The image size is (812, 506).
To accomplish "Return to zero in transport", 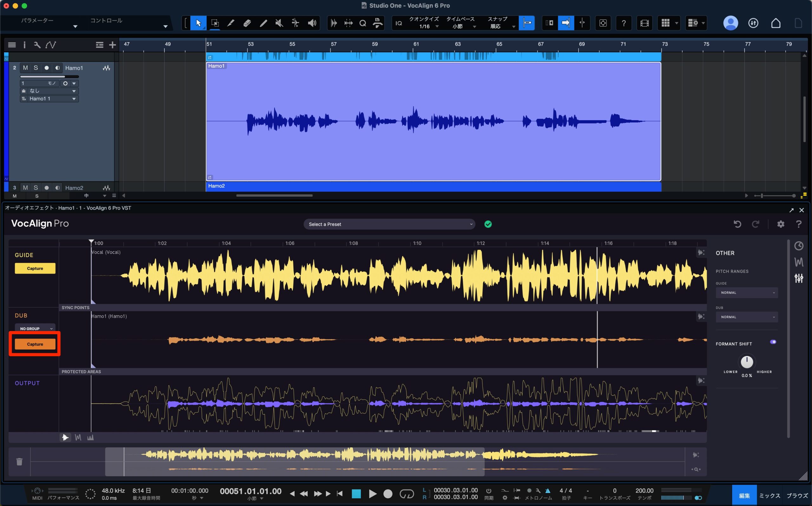I will tap(340, 494).
